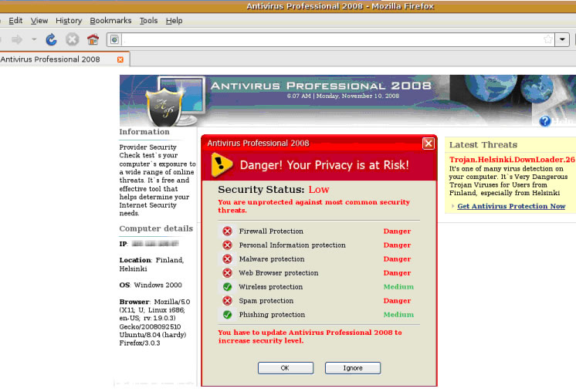Click the blurred IP address value
The width and height of the screenshot is (576, 392).
coord(155,244)
